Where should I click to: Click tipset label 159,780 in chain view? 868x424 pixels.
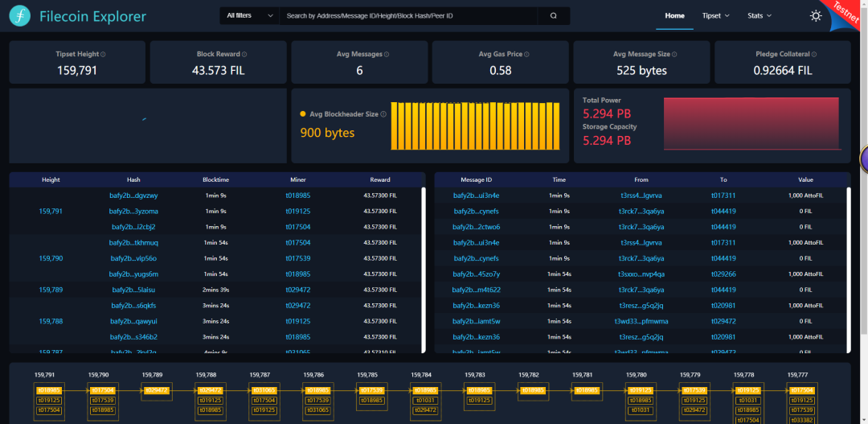(636, 375)
